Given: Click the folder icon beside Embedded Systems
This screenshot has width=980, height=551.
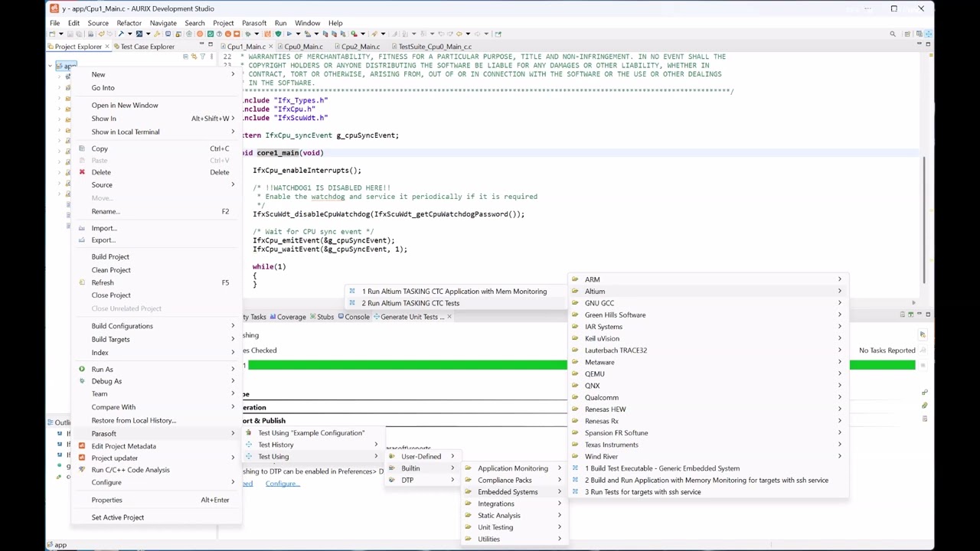Looking at the screenshot, I should 468,492.
